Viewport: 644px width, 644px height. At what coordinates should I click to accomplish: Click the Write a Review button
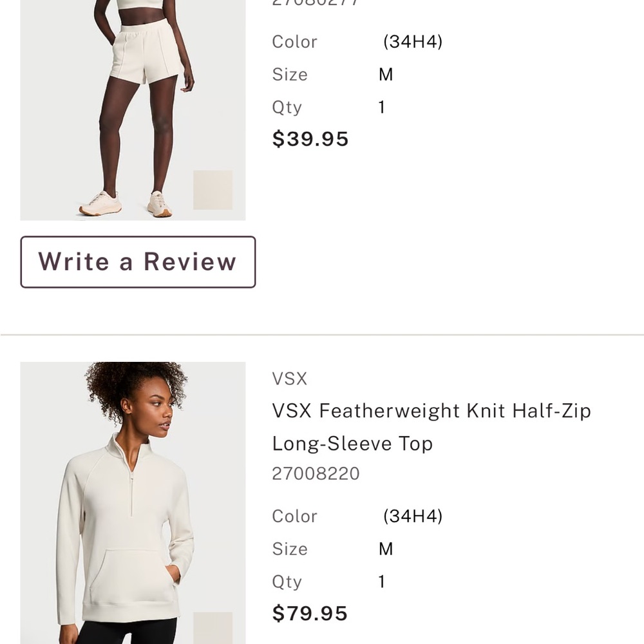coord(138,261)
